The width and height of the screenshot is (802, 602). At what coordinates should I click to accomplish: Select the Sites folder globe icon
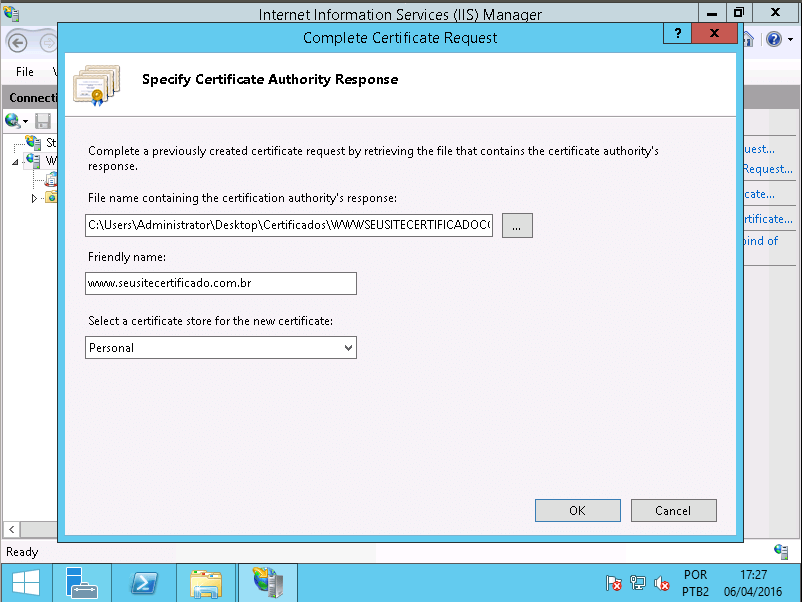point(51,197)
